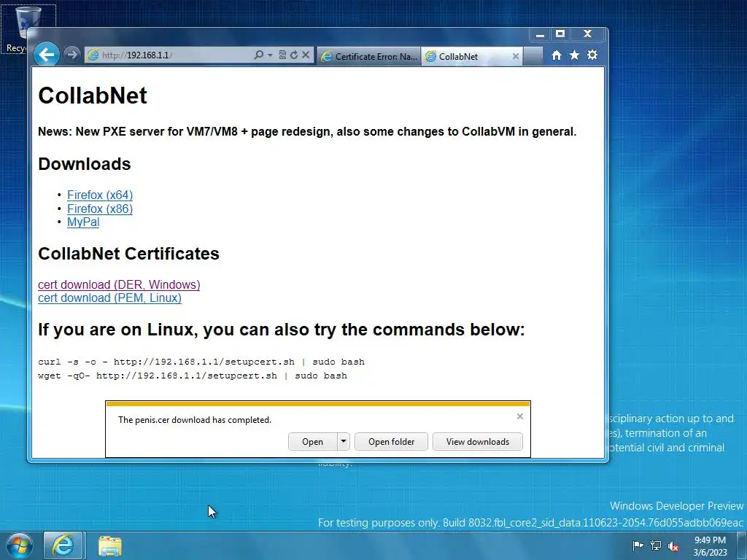Click Show desktop button at taskbar end
747x560 pixels.
tap(741, 546)
